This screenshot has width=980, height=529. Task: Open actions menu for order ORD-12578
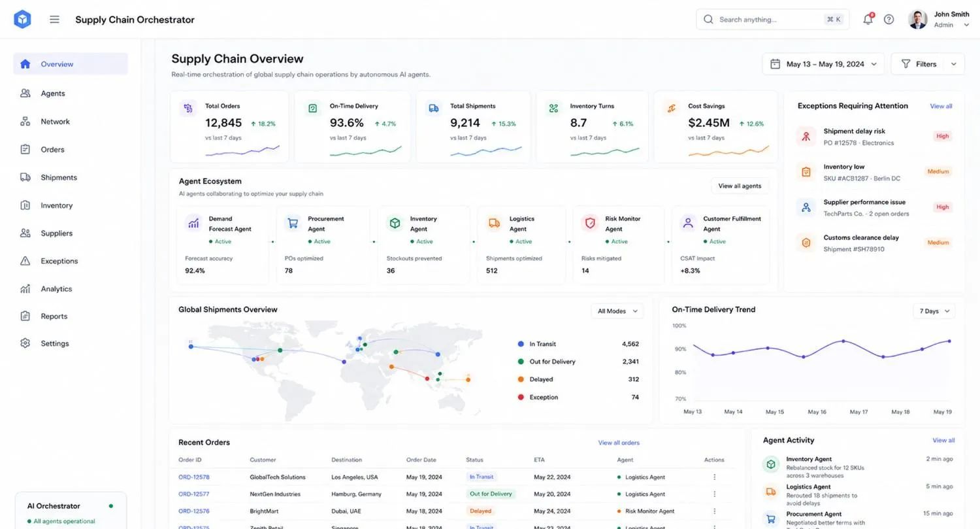714,477
